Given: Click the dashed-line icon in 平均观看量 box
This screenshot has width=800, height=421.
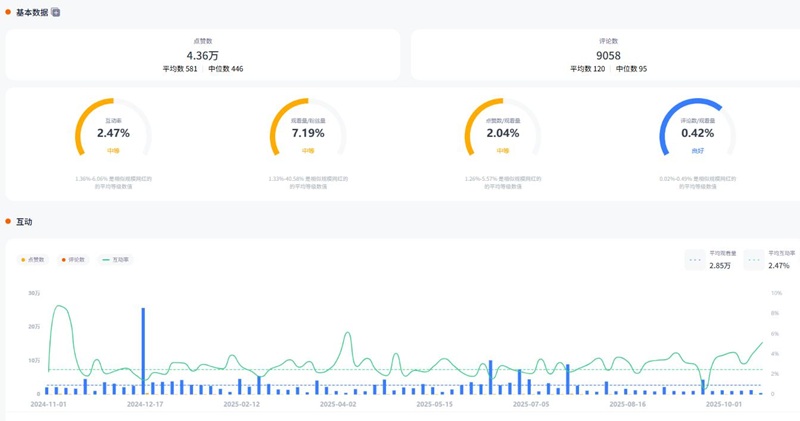Looking at the screenshot, I should pos(695,260).
